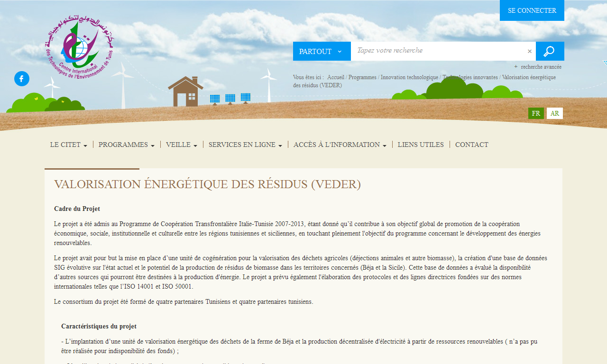Open the CITET Facebook page icon
The image size is (607, 364).
pyautogui.click(x=22, y=79)
